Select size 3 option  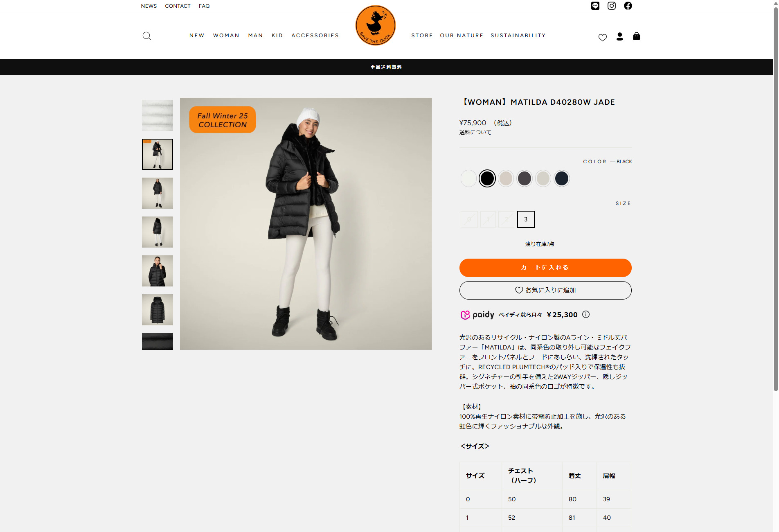[526, 219]
